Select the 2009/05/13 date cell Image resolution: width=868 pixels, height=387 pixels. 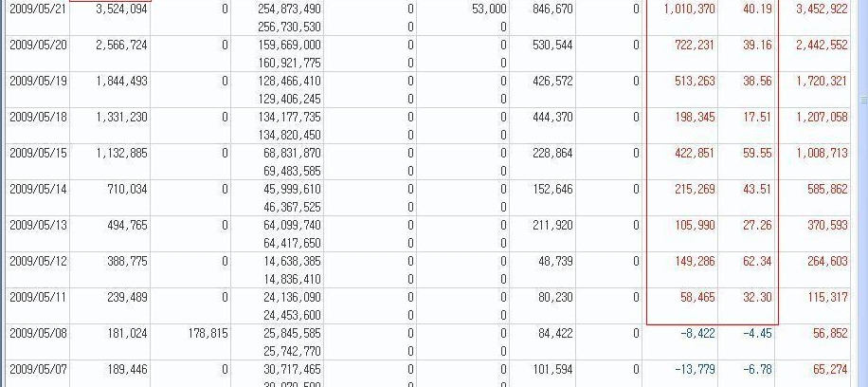tap(38, 225)
